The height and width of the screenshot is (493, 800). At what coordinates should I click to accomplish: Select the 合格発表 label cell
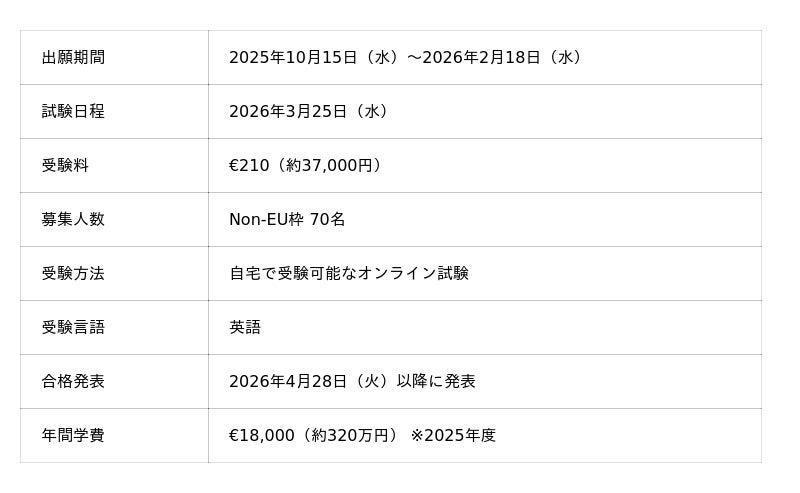(x=73, y=381)
